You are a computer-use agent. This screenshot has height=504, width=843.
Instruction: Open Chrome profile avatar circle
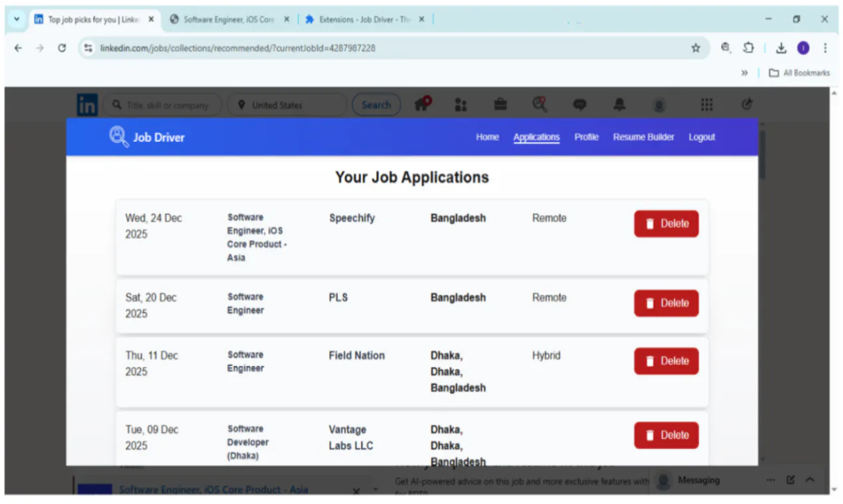point(803,48)
